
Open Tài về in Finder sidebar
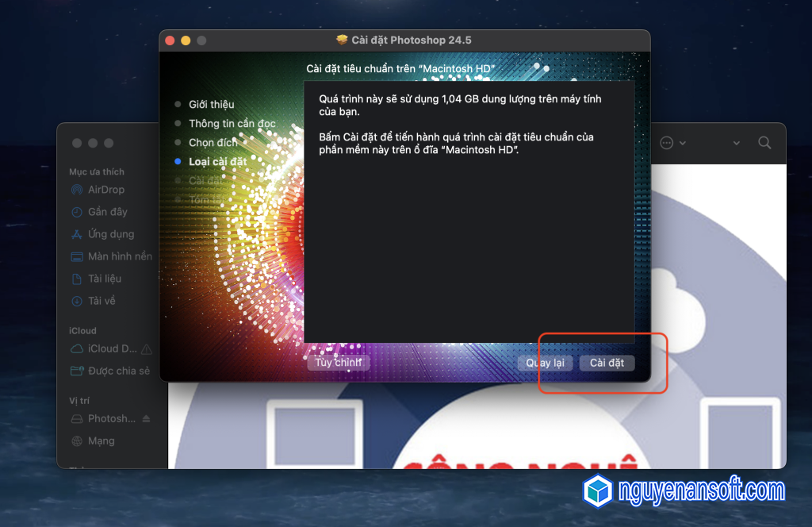point(101,301)
